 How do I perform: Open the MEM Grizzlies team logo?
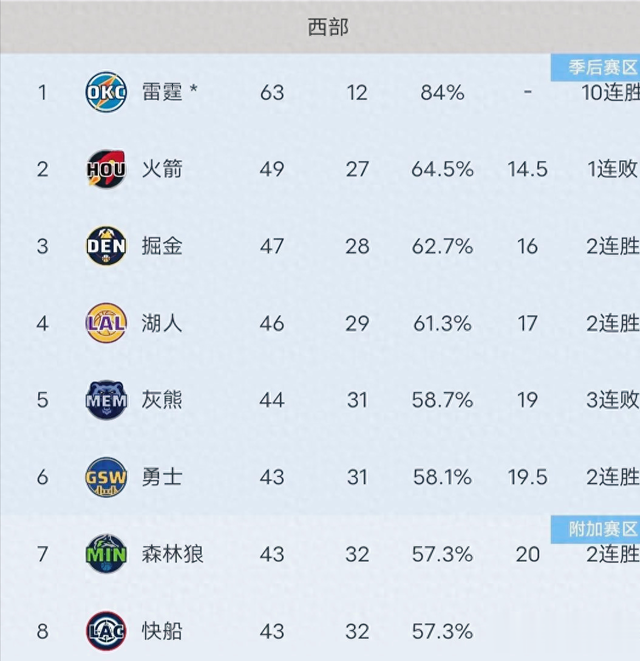click(x=106, y=400)
